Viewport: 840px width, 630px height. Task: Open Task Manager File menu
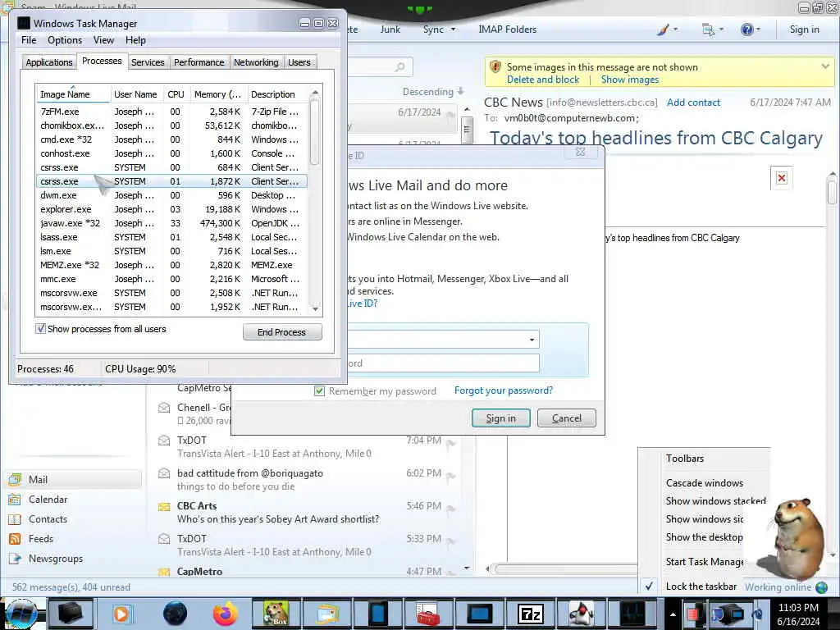coord(29,40)
